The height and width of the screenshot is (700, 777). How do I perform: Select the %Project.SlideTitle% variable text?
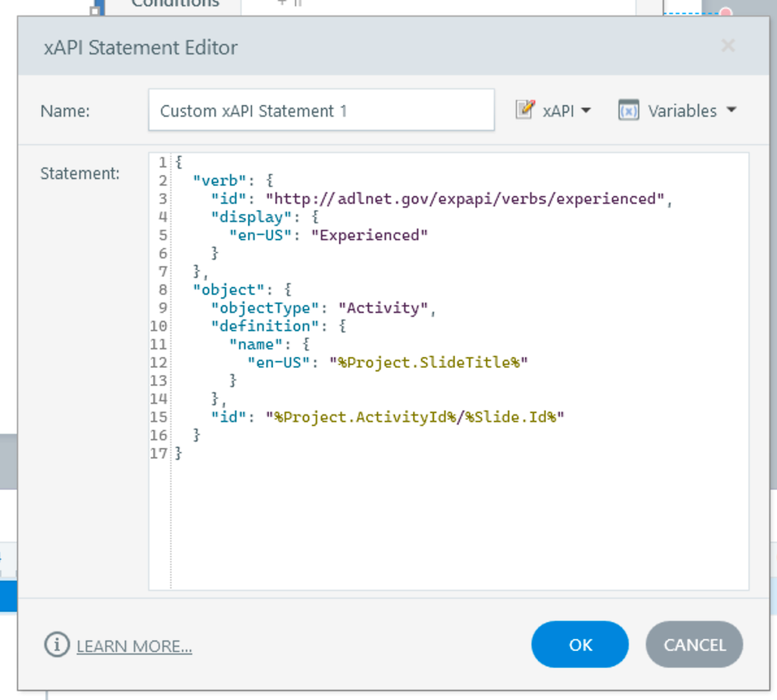pyautogui.click(x=429, y=362)
